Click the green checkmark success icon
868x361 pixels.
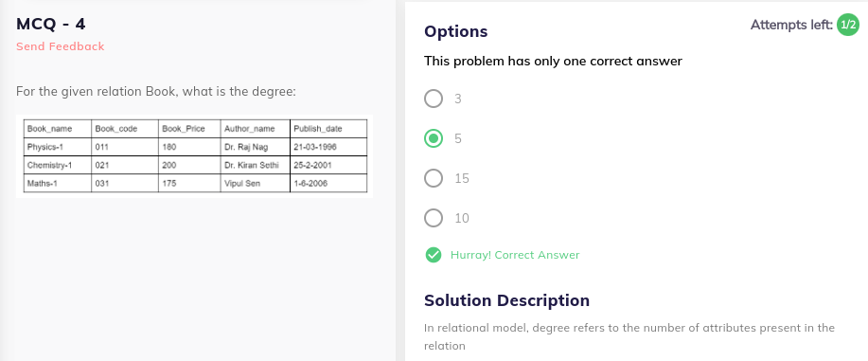point(434,255)
